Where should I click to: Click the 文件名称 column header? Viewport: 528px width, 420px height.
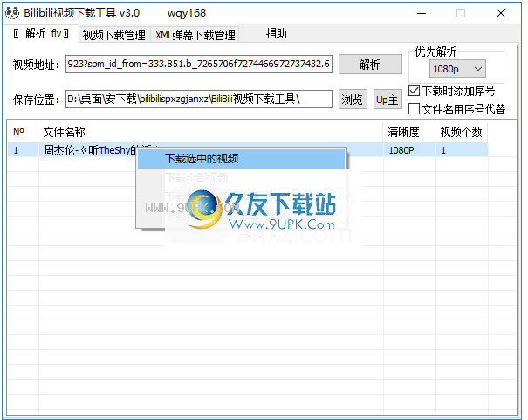(x=210, y=132)
